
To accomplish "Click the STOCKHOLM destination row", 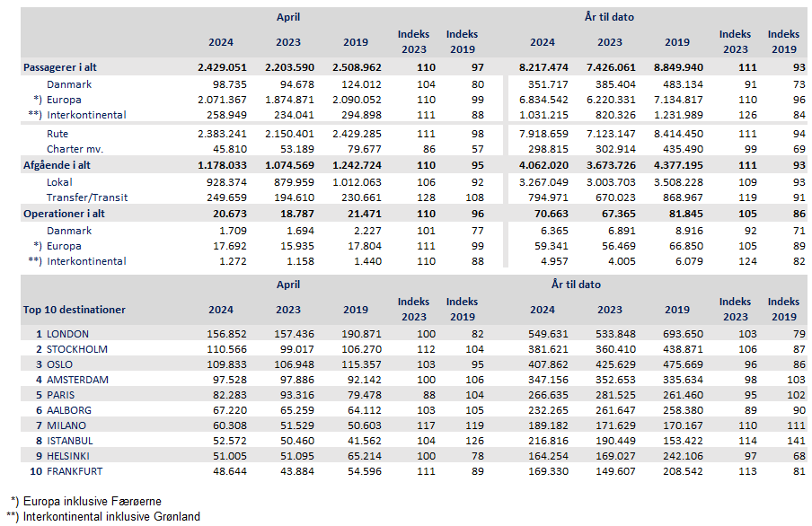I will pos(77,349).
